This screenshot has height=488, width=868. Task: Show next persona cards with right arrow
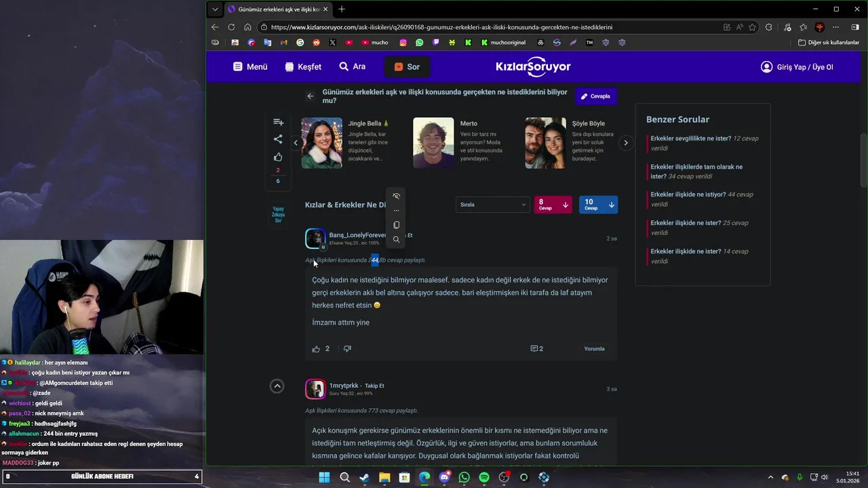pos(626,143)
